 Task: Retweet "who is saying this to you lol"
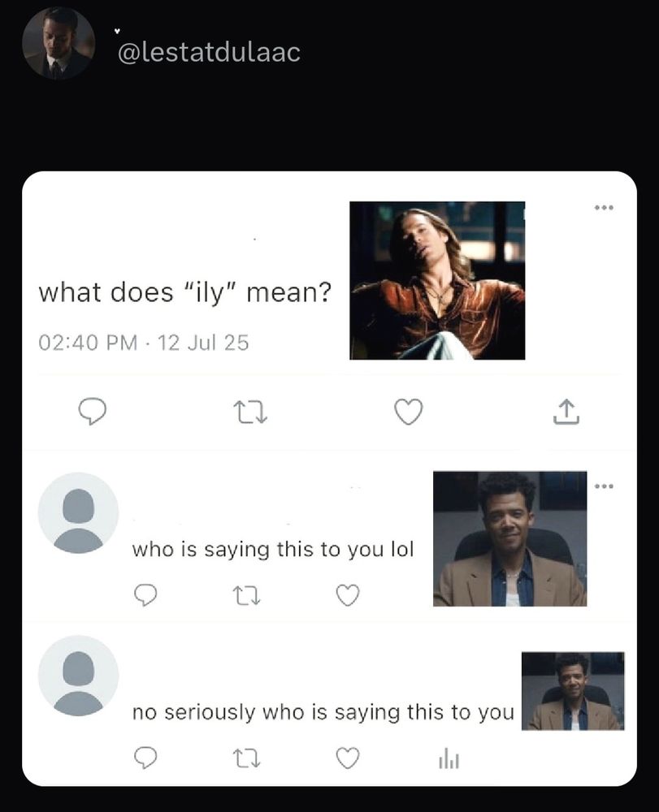pos(246,595)
